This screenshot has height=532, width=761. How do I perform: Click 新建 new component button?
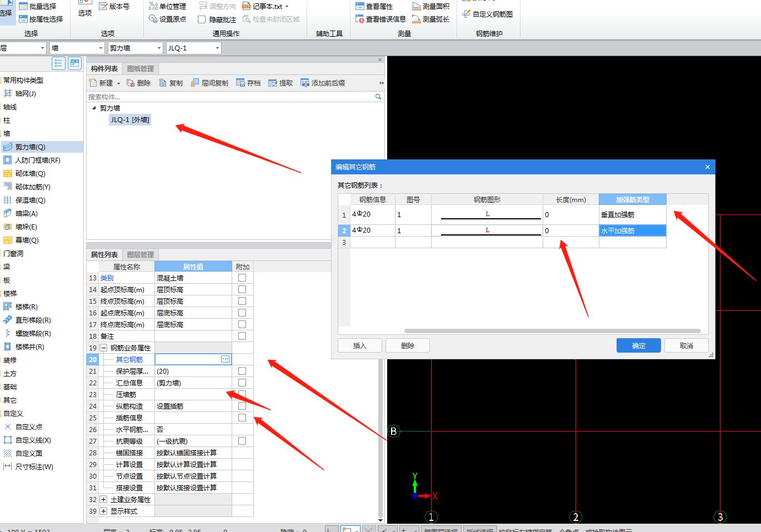pyautogui.click(x=101, y=83)
